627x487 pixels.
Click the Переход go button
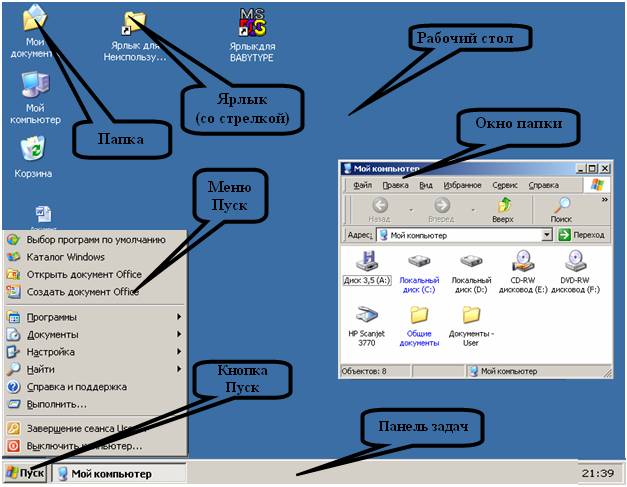(582, 235)
